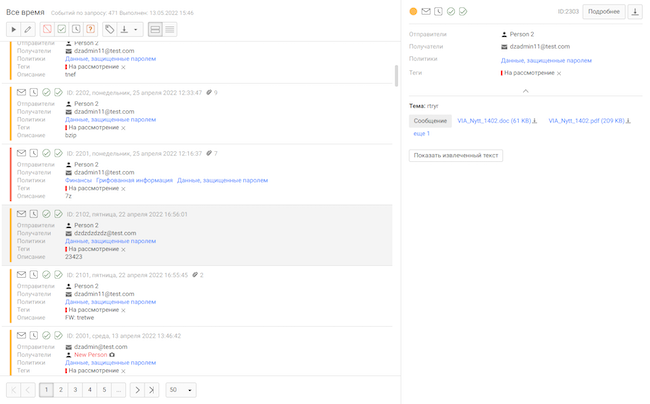
Task: Select the Сообщение tab
Action: pyautogui.click(x=430, y=120)
